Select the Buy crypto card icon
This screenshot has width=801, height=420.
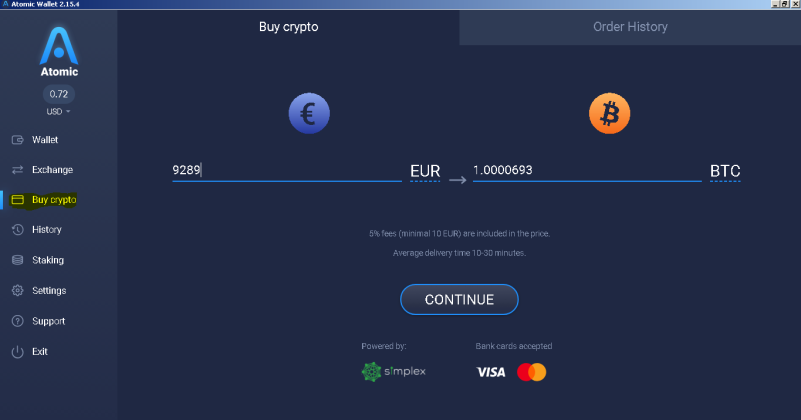[17, 200]
